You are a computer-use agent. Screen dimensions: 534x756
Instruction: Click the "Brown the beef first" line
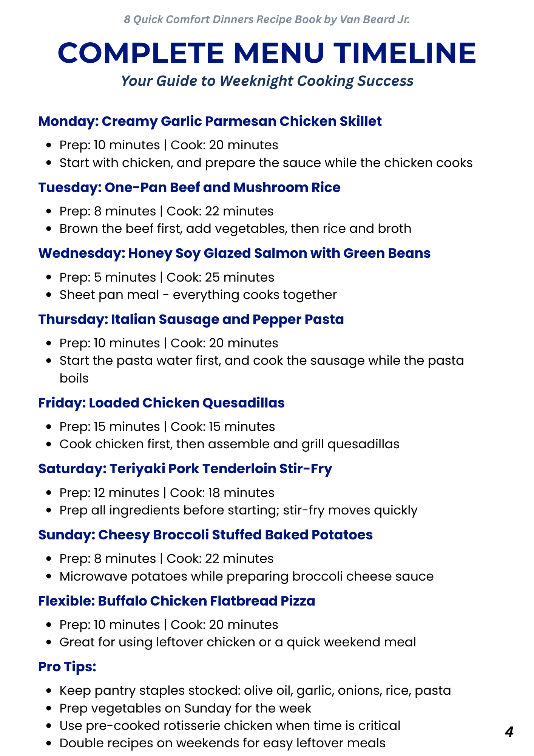tap(235, 229)
